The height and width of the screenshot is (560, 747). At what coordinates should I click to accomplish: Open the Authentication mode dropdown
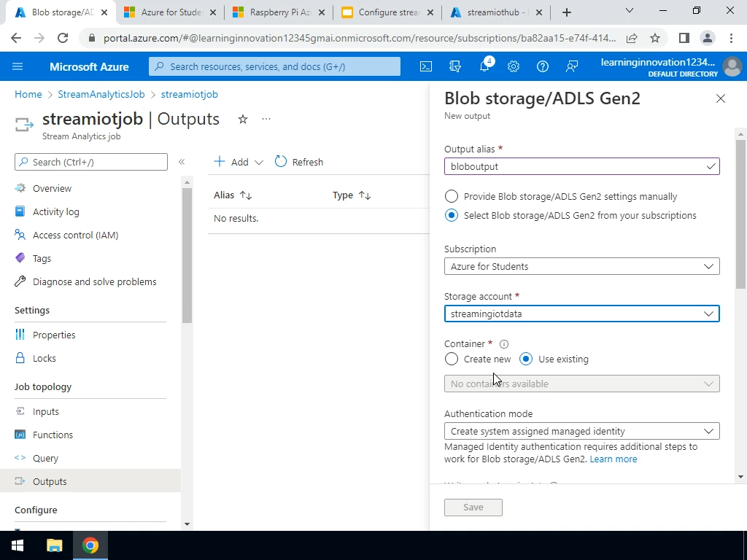[x=581, y=431]
